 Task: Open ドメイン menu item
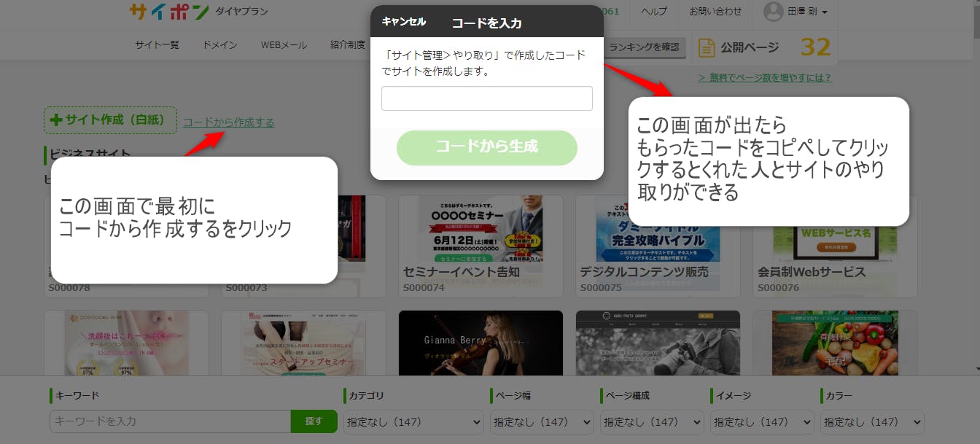pos(219,45)
